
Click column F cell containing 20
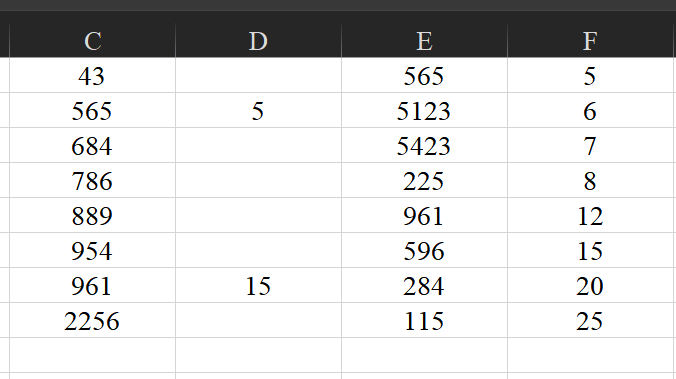(590, 285)
